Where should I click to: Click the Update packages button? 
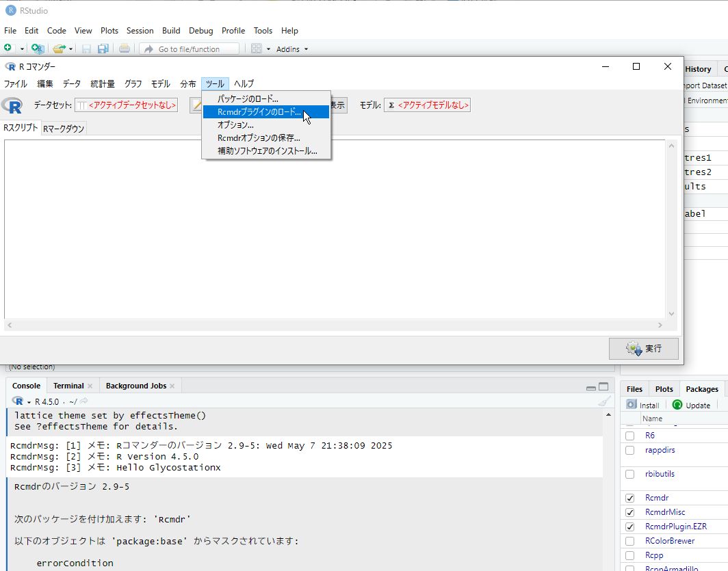tap(691, 405)
